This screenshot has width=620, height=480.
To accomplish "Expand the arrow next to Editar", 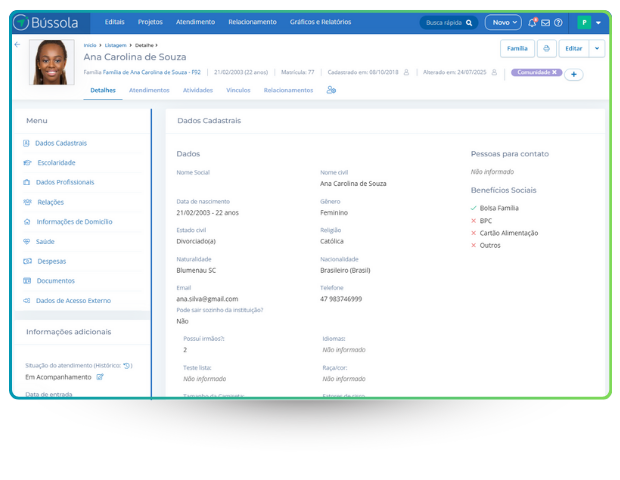I will 597,48.
